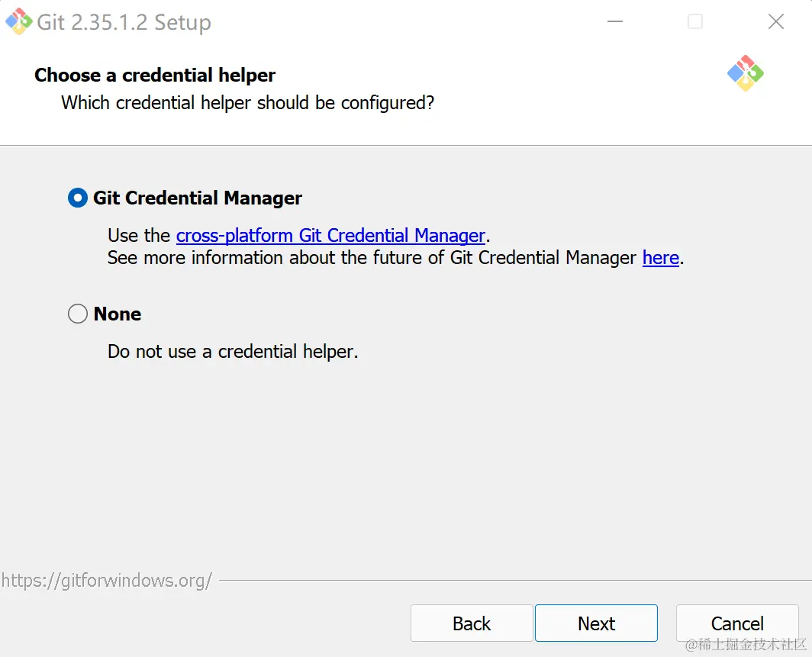Click the Git logo in the header
Screen dimensions: 812x657
(745, 73)
